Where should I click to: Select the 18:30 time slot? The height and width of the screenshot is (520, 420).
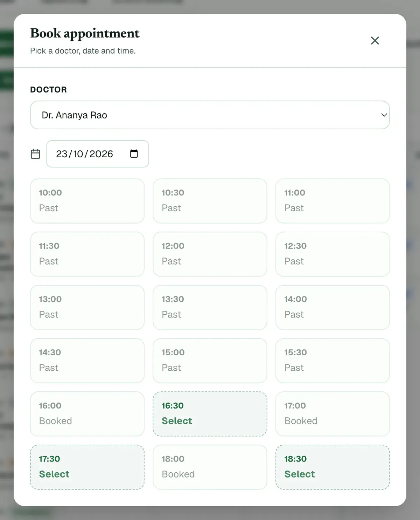click(x=332, y=467)
